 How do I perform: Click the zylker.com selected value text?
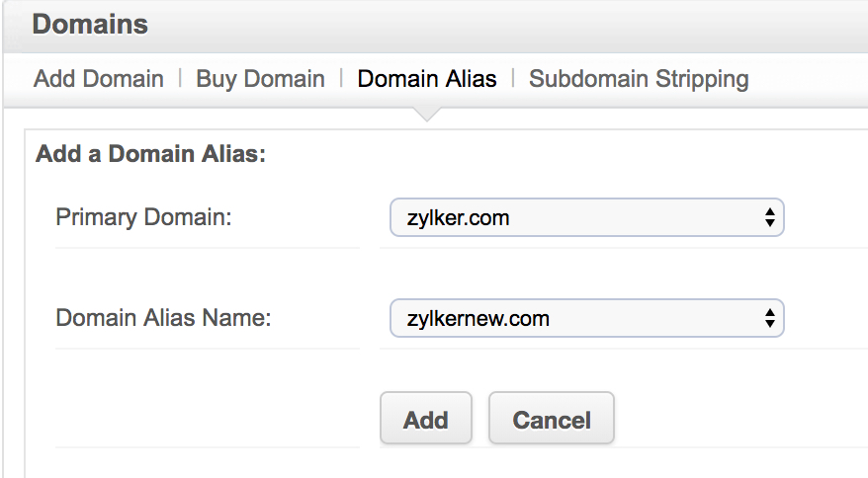coord(458,218)
